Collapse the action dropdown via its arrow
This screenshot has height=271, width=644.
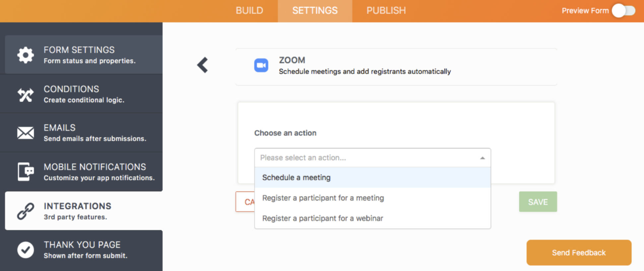pyautogui.click(x=483, y=158)
